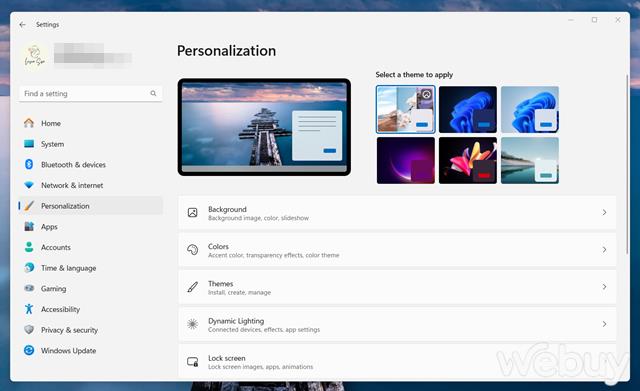Open Background image, color, slideshow row

(x=397, y=213)
